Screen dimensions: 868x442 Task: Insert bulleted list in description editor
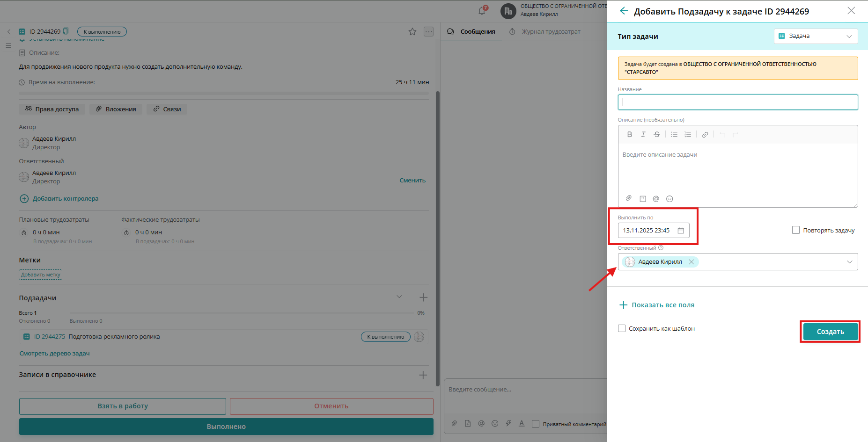click(x=674, y=135)
